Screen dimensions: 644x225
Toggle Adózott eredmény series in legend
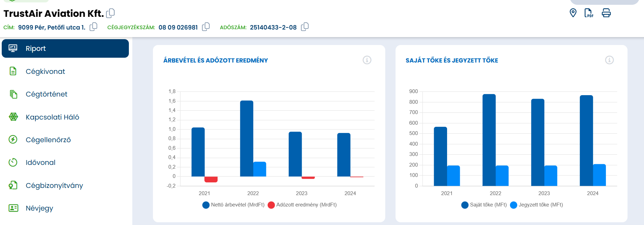point(302,205)
